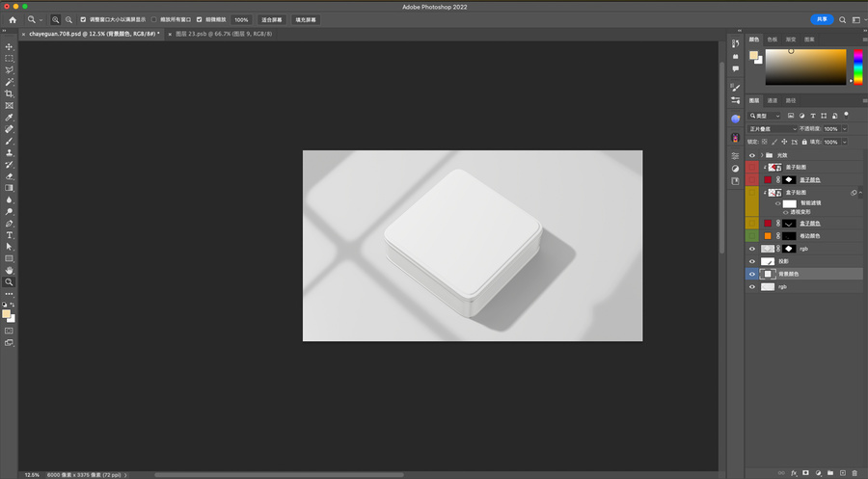Select the Eraser tool

click(x=9, y=176)
